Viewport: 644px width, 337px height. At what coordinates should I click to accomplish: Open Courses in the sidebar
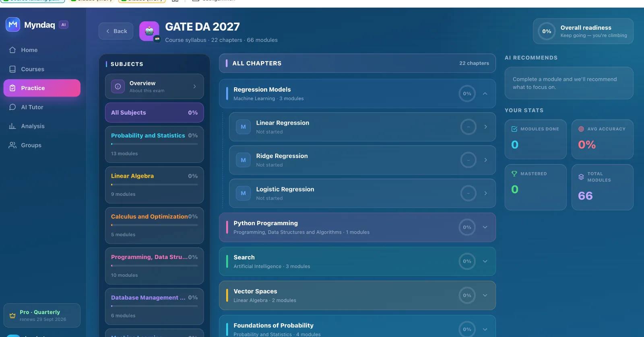click(42, 69)
